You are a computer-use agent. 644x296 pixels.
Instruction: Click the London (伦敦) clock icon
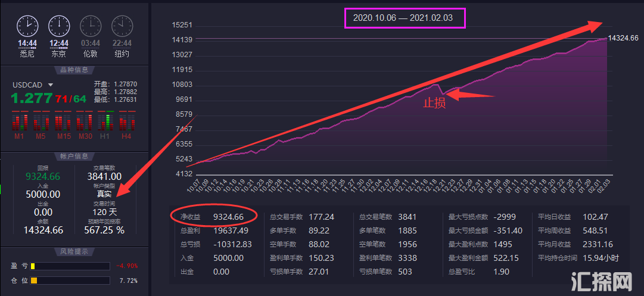pyautogui.click(x=91, y=26)
